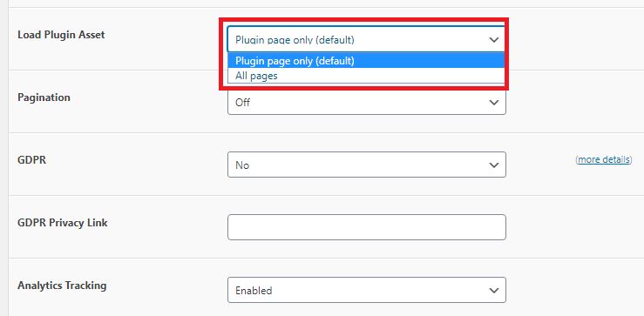The width and height of the screenshot is (644, 316).
Task: Open the GDPR dropdown showing 'No'
Action: (x=367, y=165)
